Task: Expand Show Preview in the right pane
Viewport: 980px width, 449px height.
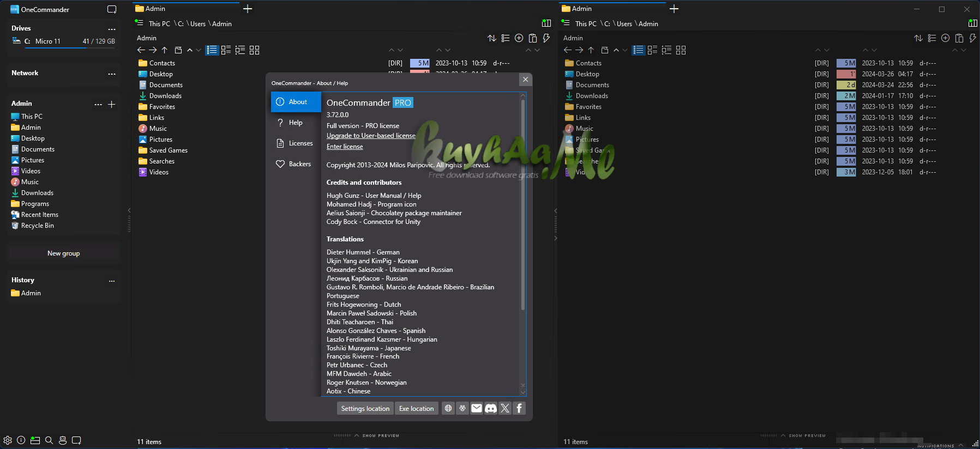Action: [803, 435]
